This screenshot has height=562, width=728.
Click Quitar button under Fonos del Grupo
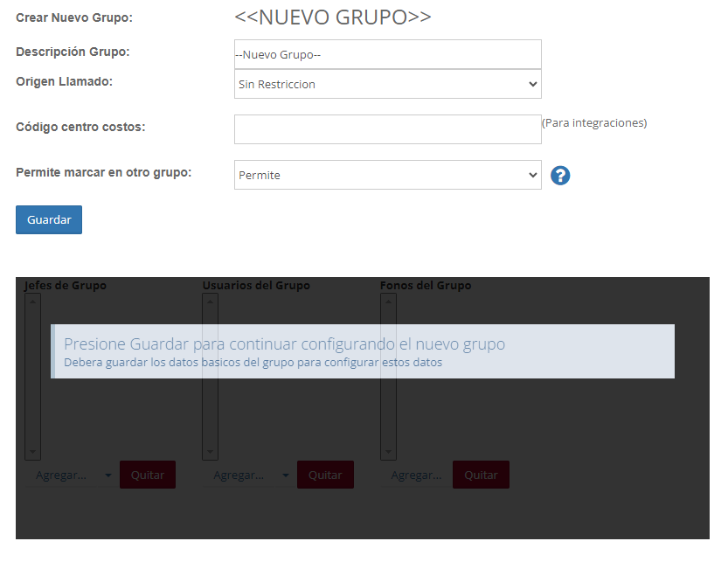pyautogui.click(x=481, y=475)
